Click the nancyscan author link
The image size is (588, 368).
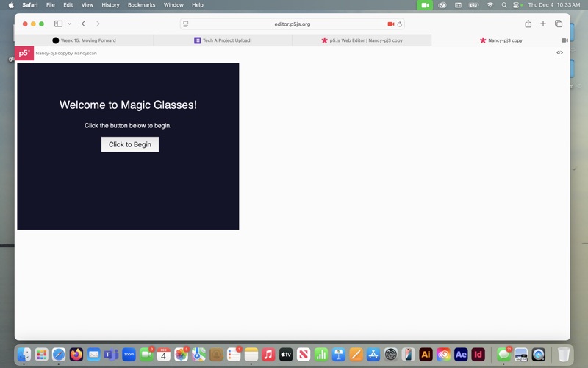tap(85, 53)
